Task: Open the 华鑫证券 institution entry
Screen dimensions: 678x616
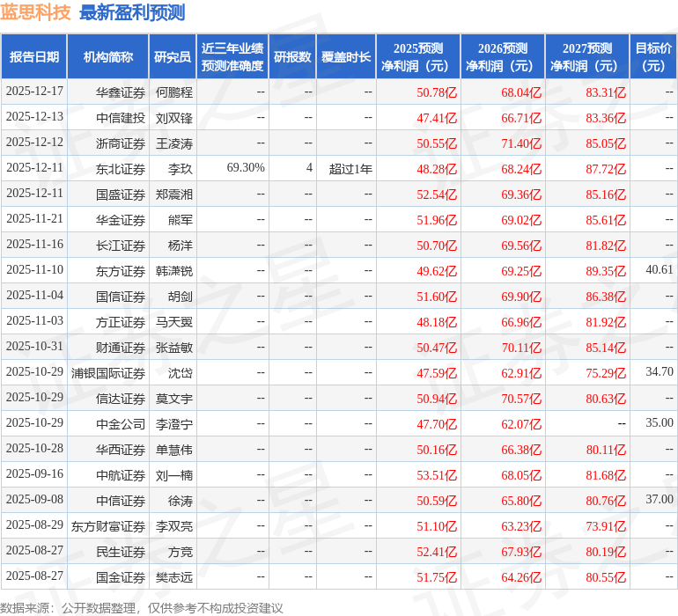Action: 121,92
